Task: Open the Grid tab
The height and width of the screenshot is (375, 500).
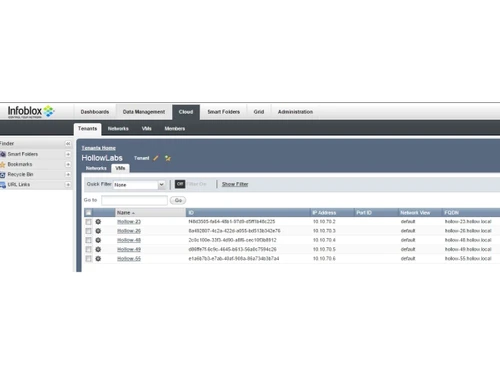Action: point(259,112)
